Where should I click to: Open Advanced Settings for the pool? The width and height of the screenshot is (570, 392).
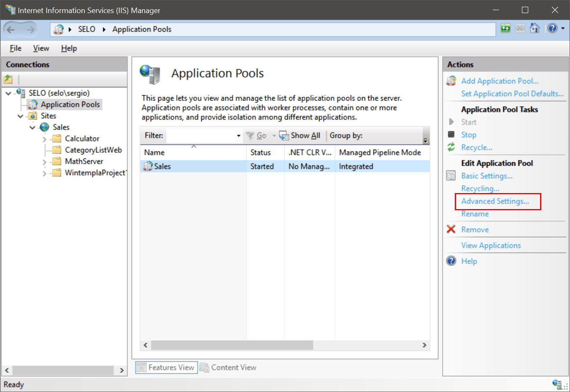[495, 201]
